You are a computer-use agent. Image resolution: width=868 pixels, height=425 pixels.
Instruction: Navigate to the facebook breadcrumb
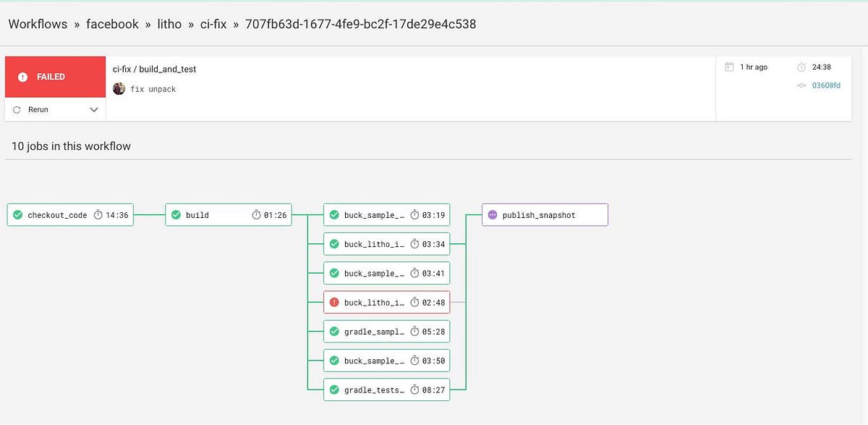click(113, 24)
